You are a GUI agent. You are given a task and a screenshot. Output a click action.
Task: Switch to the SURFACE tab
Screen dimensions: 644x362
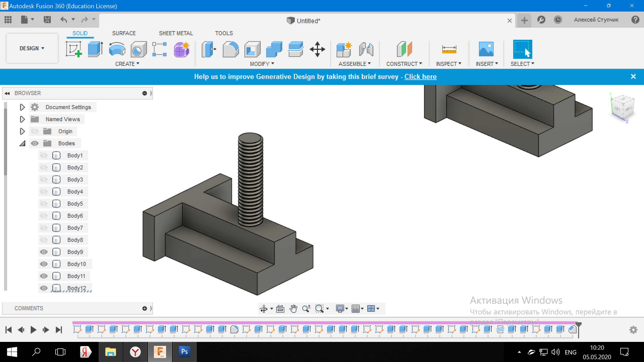(x=124, y=33)
